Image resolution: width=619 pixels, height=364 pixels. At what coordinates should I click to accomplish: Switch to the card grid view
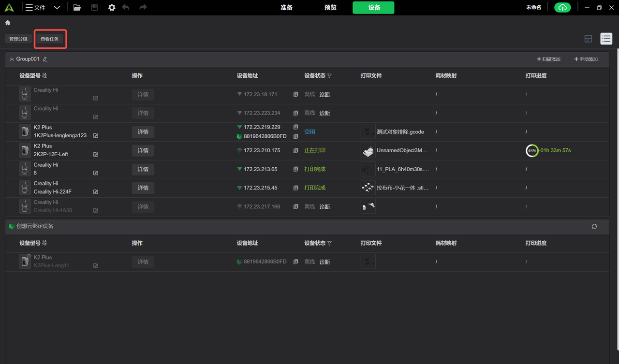click(x=589, y=39)
